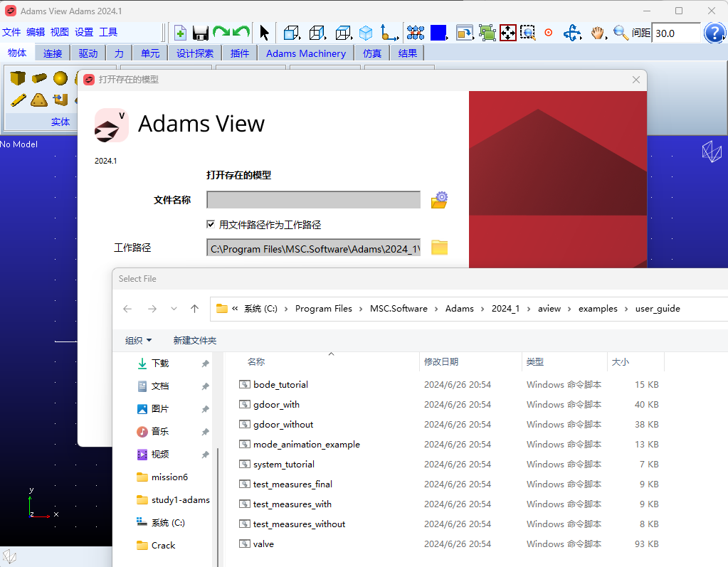Click the green fit-objects view icon

[x=487, y=33]
